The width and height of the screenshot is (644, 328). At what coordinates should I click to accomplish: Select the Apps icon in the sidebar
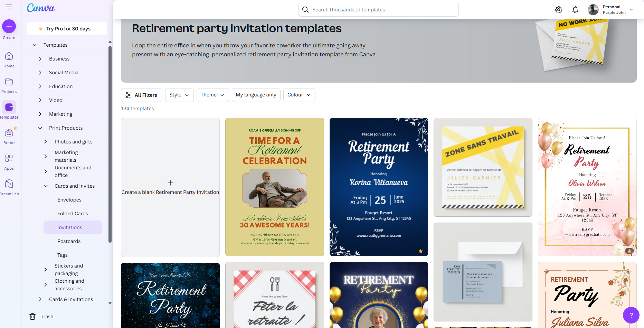coord(9,160)
